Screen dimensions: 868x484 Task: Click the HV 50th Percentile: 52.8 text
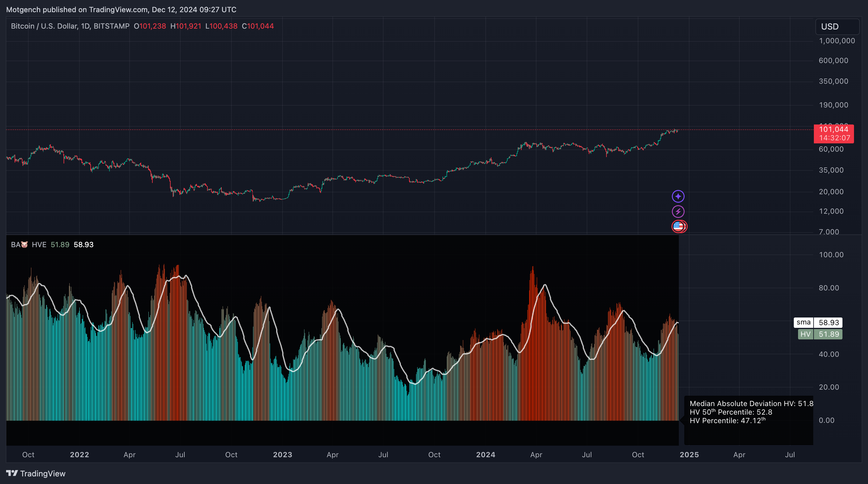(731, 412)
